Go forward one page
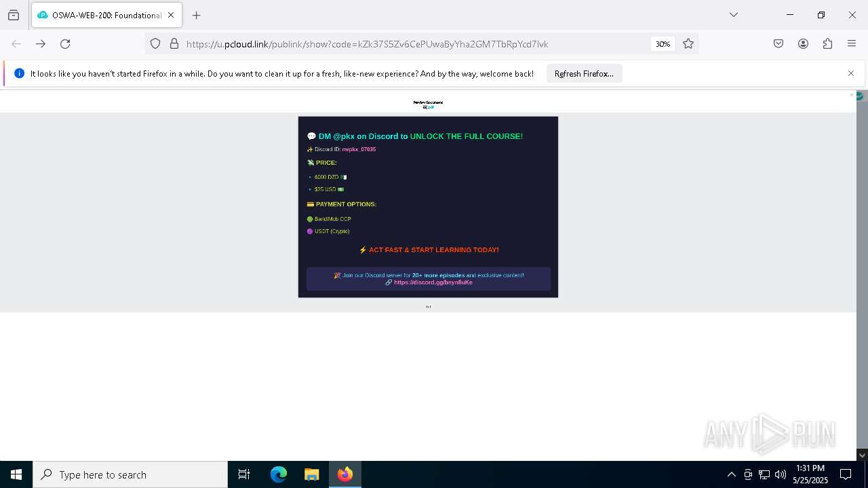Screen dimensions: 868x488 tap(41, 43)
